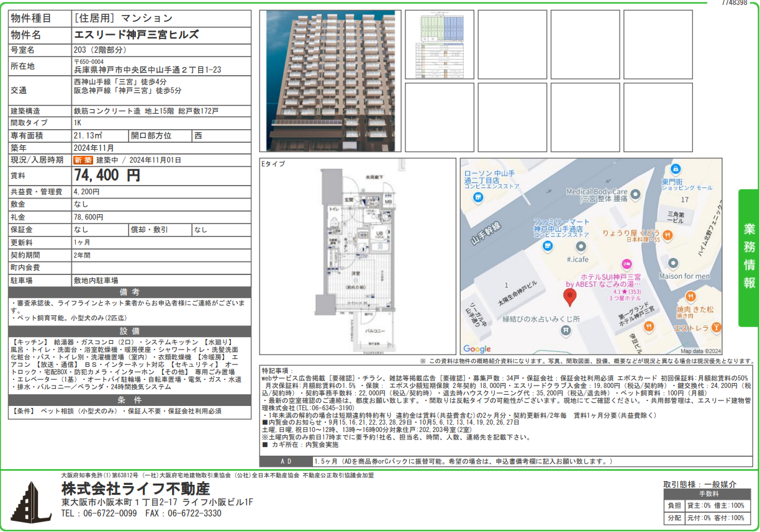Click the エストレラ bar marker

[x=717, y=327]
